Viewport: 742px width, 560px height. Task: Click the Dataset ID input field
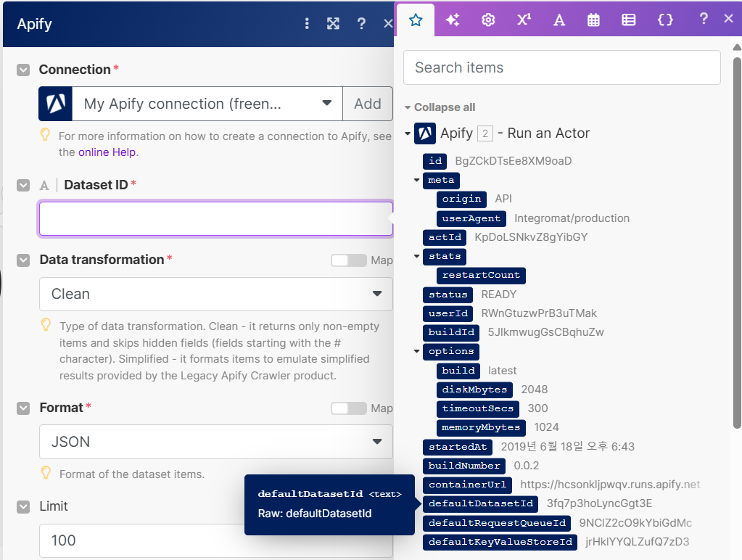click(x=216, y=218)
